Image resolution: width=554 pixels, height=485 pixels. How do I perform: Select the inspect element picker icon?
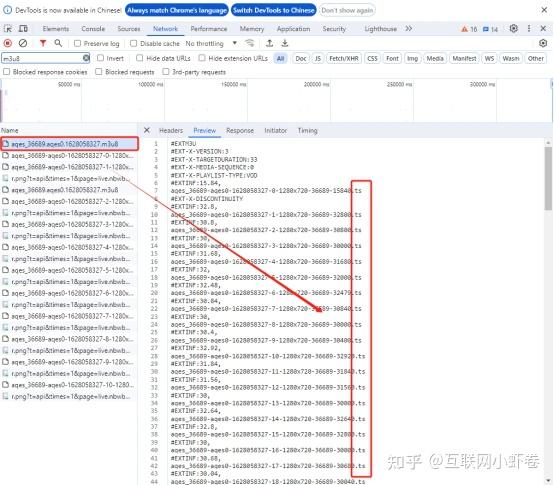(8, 29)
